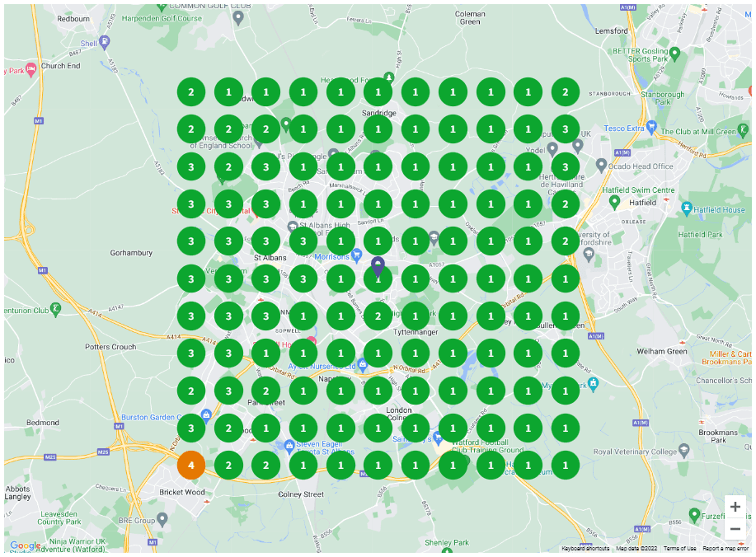Click the Sandridge place label
The height and width of the screenshot is (557, 756).
(379, 113)
